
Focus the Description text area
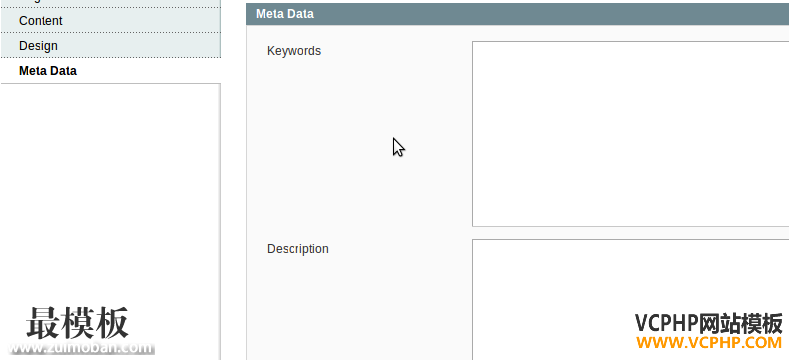(630, 300)
